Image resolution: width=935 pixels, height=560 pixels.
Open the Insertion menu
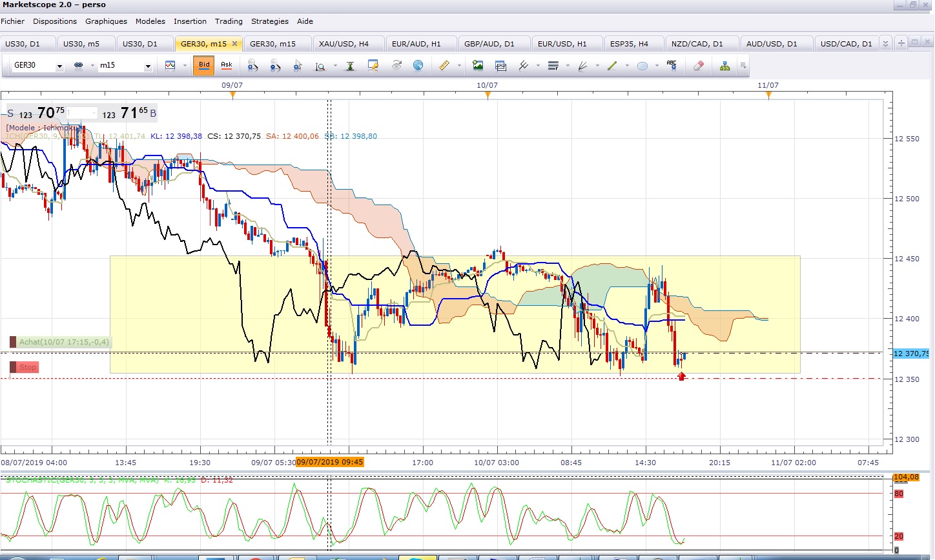click(x=190, y=21)
